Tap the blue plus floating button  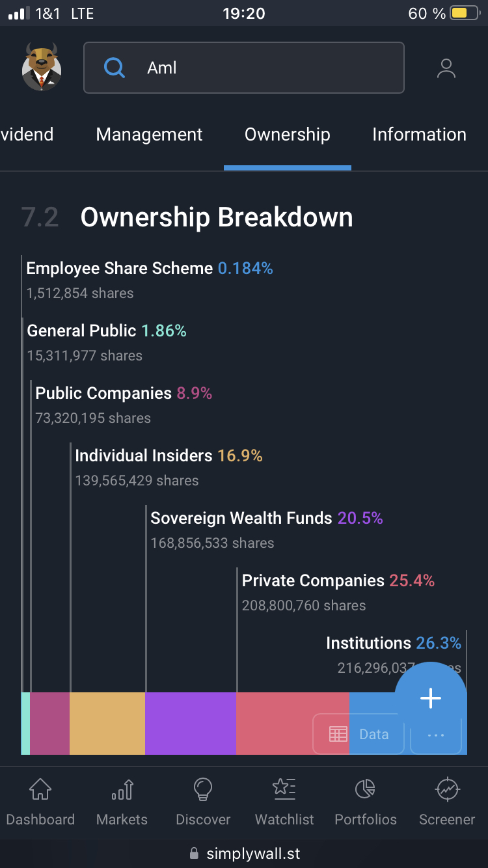[431, 698]
